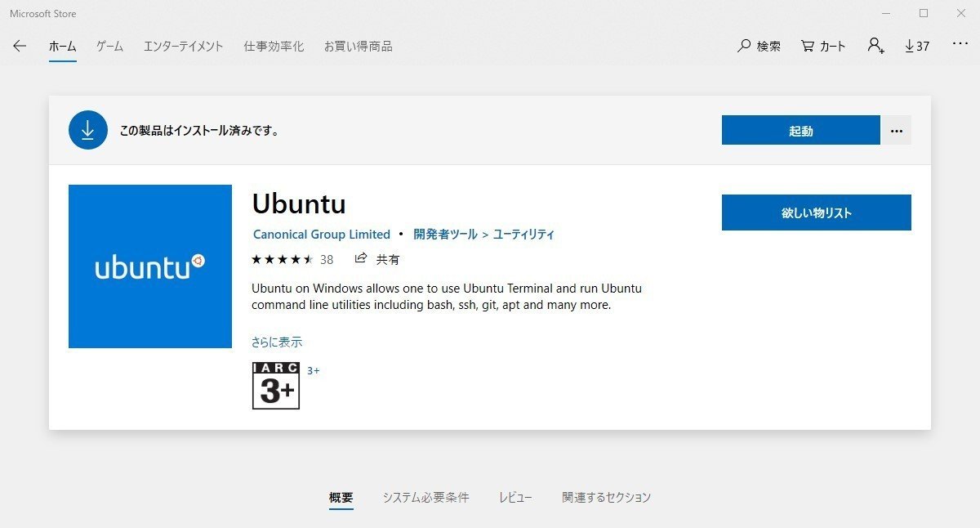Click the fifth rating star
This screenshot has width=980, height=528.
tap(306, 259)
